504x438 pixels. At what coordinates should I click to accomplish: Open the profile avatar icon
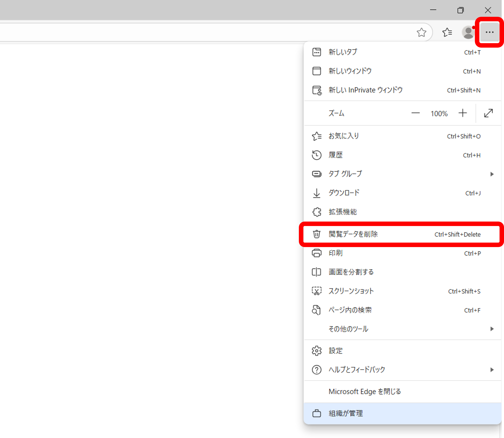coord(468,32)
